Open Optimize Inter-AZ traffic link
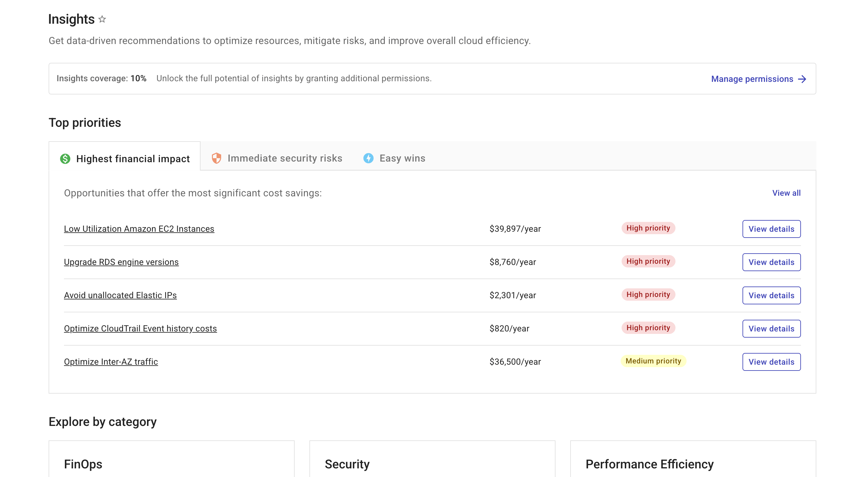 [x=110, y=361]
